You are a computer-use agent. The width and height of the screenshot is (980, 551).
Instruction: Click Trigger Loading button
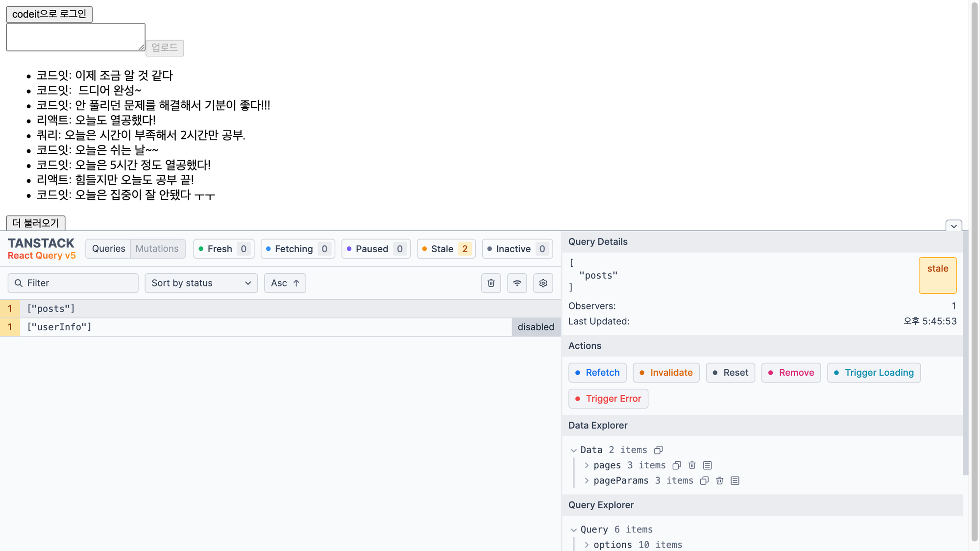pos(874,373)
